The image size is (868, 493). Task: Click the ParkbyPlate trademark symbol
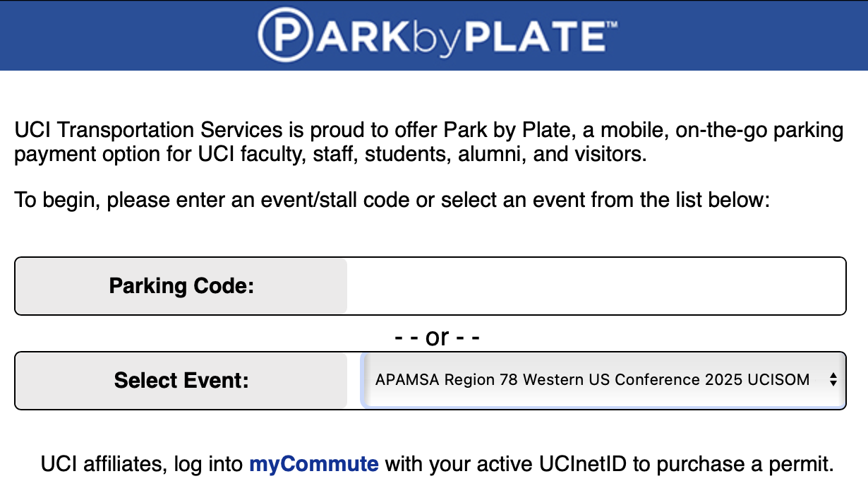tap(612, 25)
